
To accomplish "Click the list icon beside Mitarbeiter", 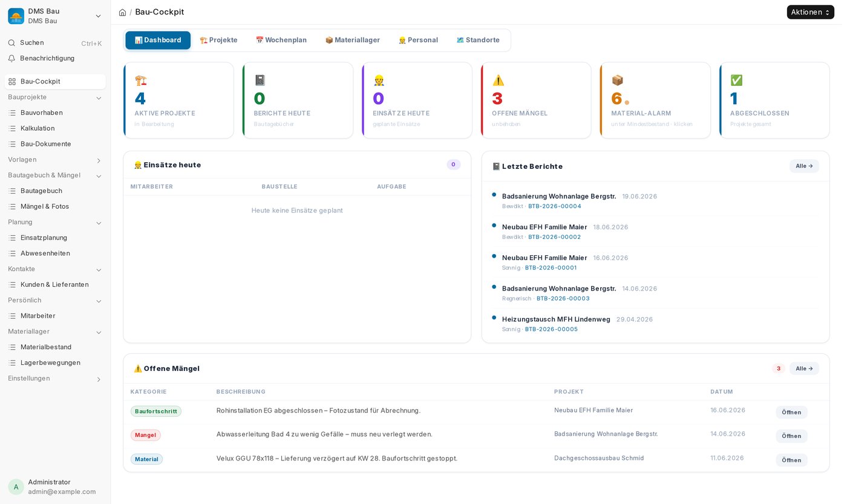I will tap(12, 316).
